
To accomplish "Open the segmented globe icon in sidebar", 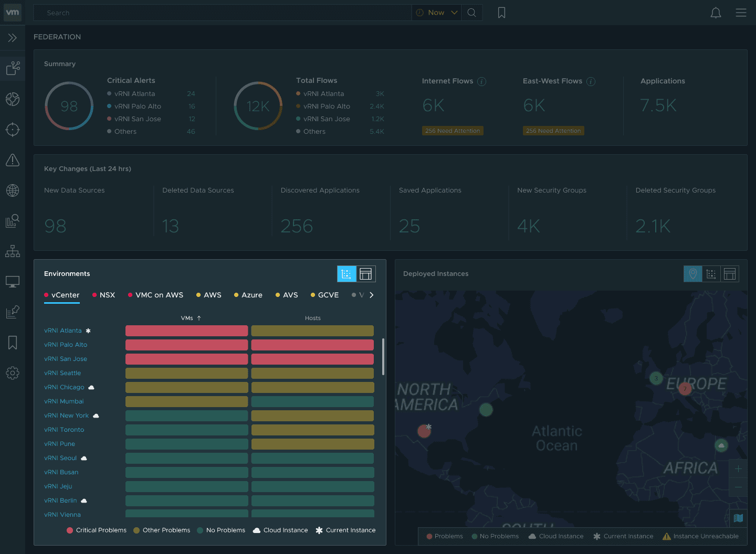I will point(13,99).
